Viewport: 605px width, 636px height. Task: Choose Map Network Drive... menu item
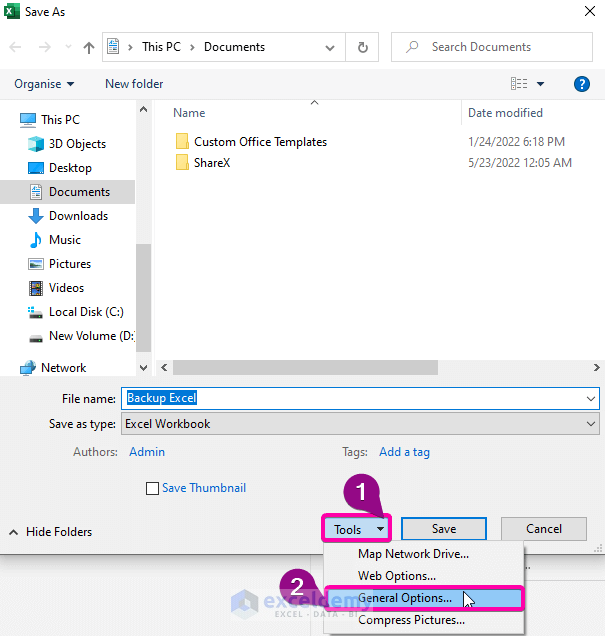pos(424,554)
